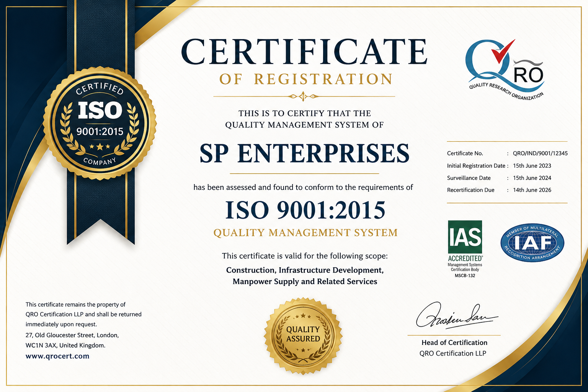Click the Certificate No. label
Image resolution: width=588 pixels, height=392 pixels.
coord(465,153)
